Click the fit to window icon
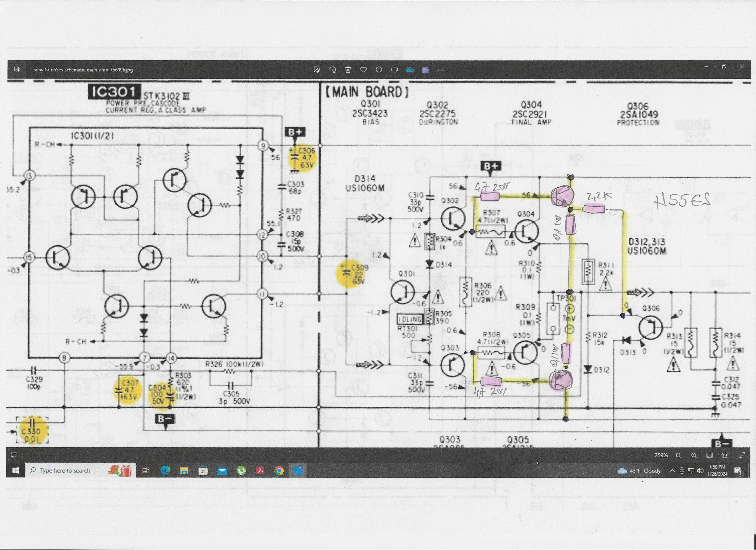Image resolution: width=756 pixels, height=550 pixels. point(710,455)
